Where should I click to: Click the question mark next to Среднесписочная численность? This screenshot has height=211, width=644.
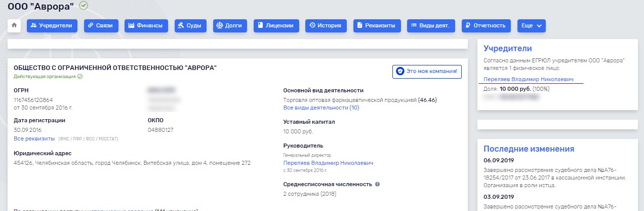click(378, 185)
